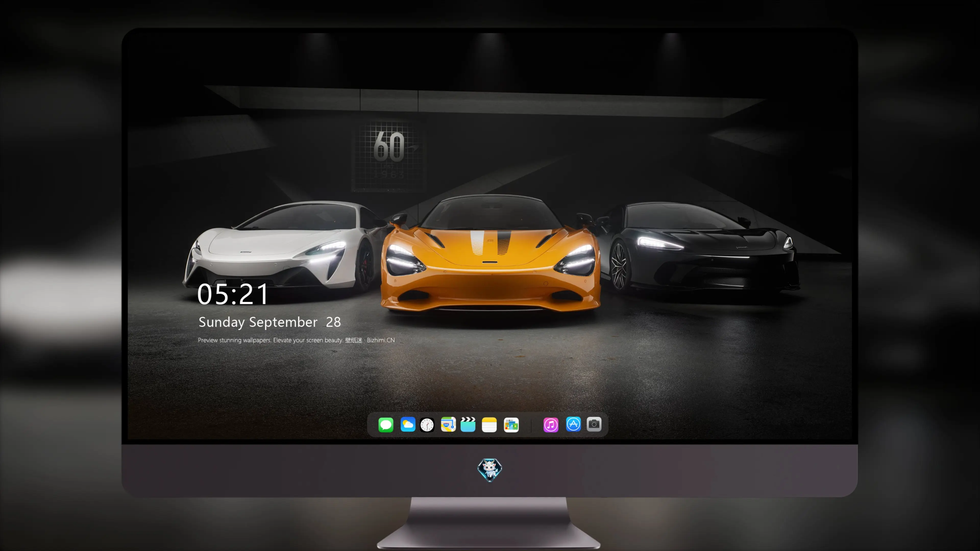Open the Videos clapperboard app in dock
The image size is (980, 551).
point(468,424)
